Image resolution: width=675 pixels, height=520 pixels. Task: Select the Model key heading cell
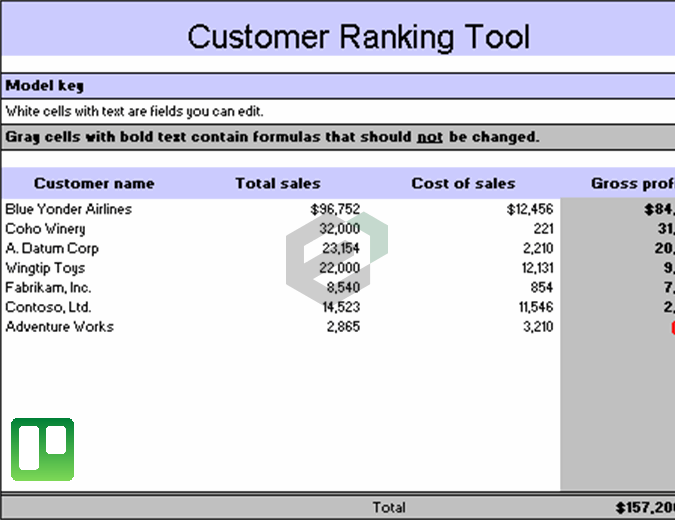pyautogui.click(x=338, y=86)
